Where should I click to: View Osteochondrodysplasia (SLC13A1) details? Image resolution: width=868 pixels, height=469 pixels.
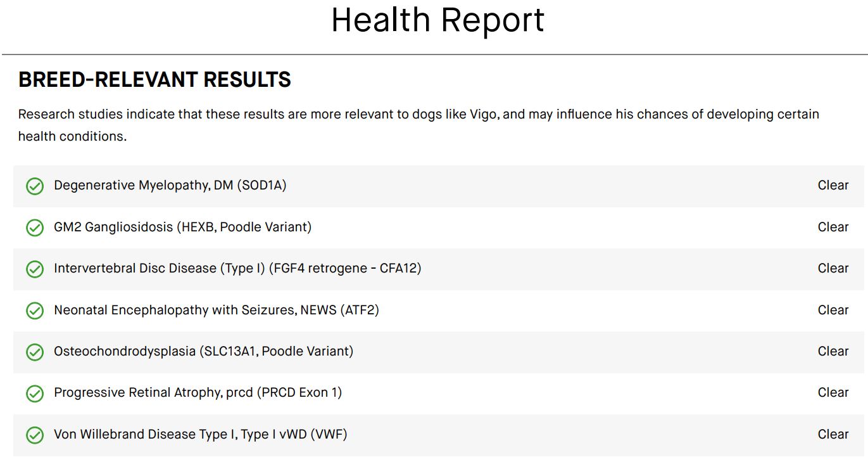pyautogui.click(x=203, y=351)
